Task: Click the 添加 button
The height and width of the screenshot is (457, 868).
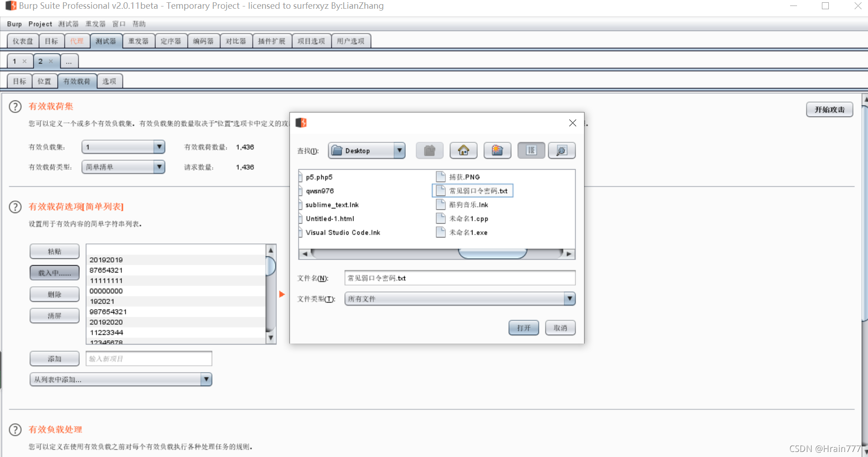Action: 54,359
